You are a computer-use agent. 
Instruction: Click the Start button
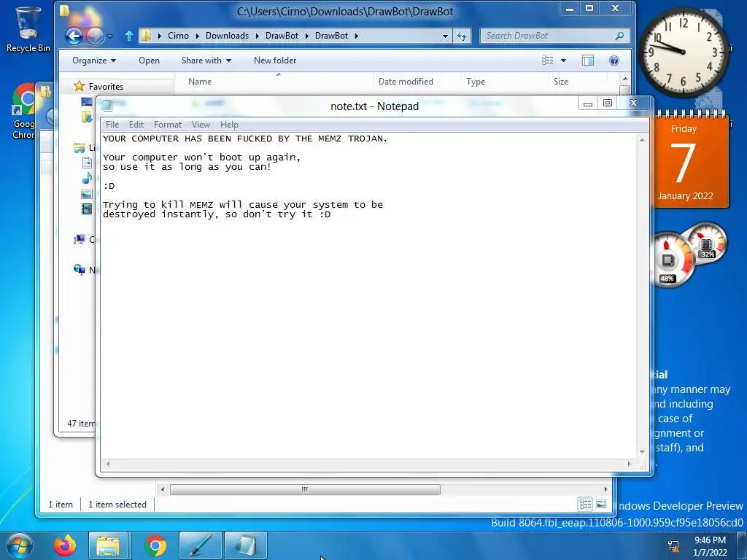pyautogui.click(x=19, y=545)
